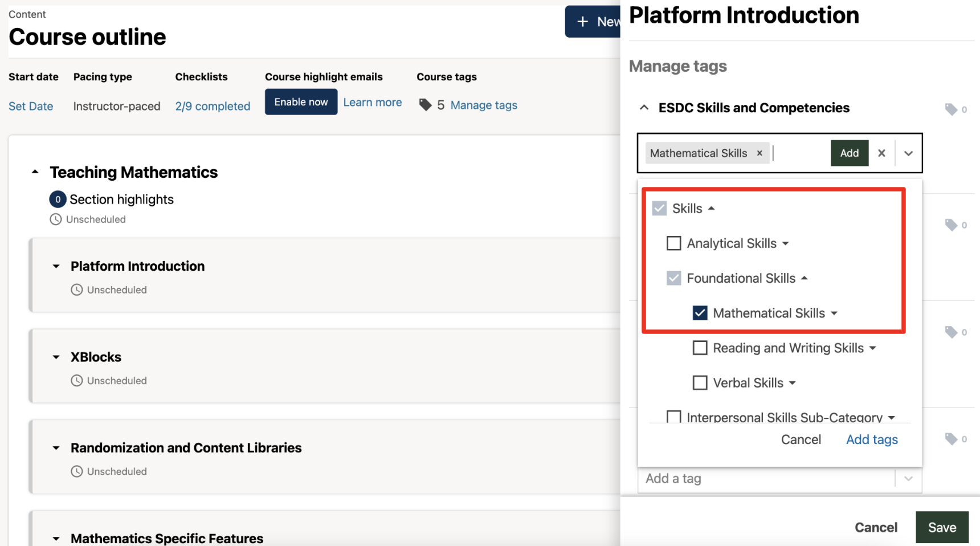The width and height of the screenshot is (980, 546).
Task: Tick the Verbal Skills checkbox
Action: [700, 383]
